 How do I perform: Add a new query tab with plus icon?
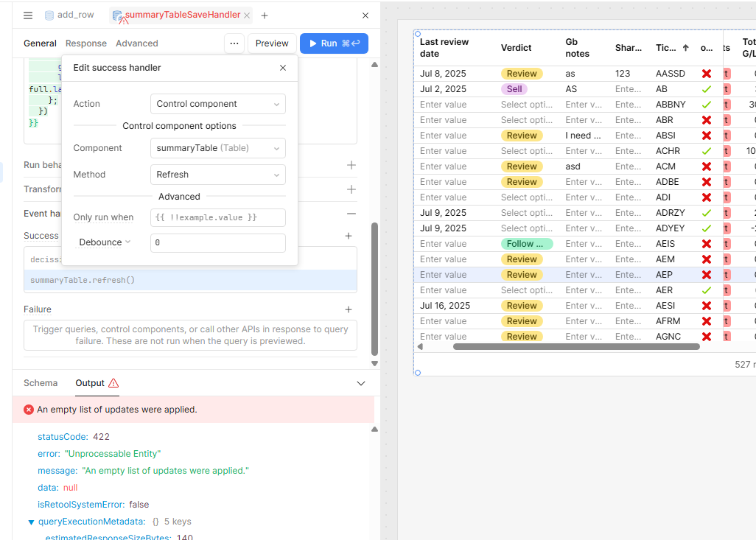click(265, 15)
